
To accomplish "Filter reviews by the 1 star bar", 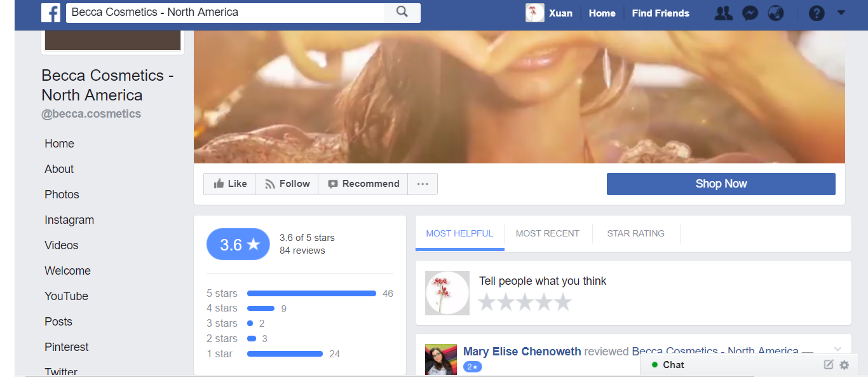I will [x=285, y=353].
